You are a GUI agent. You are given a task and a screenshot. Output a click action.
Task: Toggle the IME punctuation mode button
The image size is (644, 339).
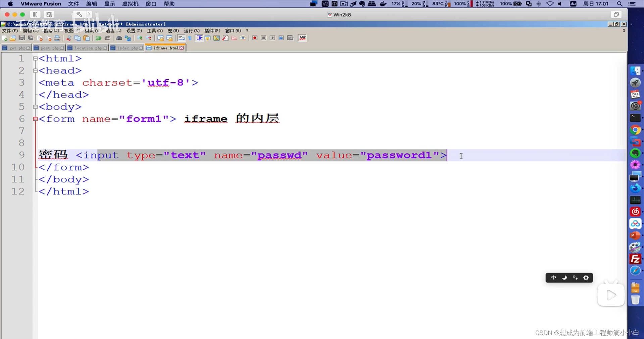pyautogui.click(x=575, y=278)
